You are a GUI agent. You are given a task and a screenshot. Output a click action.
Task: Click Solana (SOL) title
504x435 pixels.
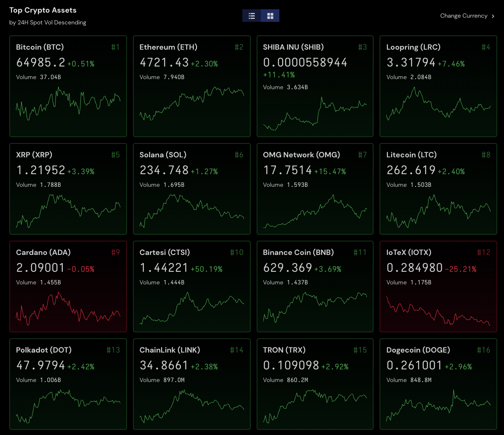click(163, 155)
